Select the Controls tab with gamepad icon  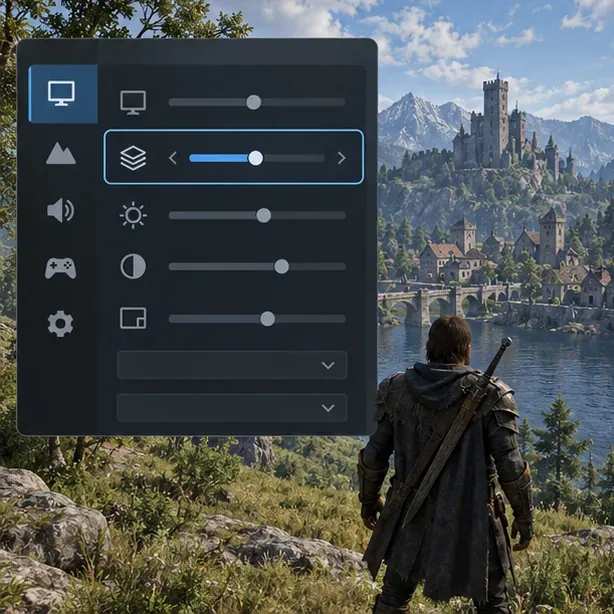point(61,268)
